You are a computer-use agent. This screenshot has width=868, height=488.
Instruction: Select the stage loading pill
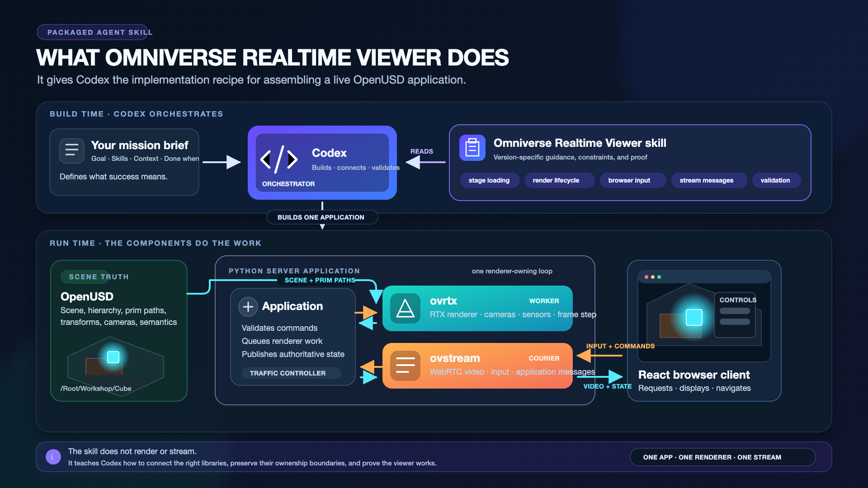pyautogui.click(x=489, y=180)
